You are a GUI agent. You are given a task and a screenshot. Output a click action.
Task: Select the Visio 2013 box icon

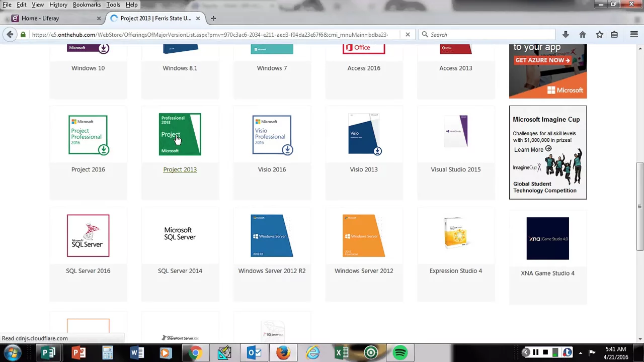coord(364,134)
